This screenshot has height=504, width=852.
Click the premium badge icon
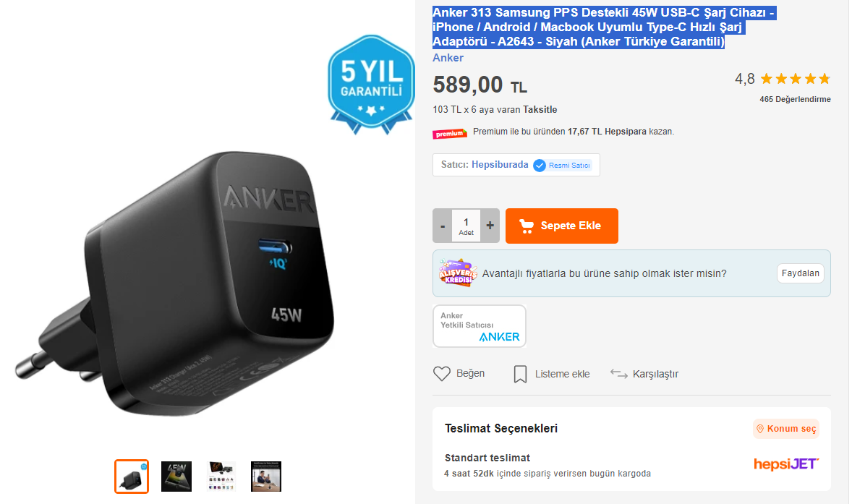tap(450, 133)
